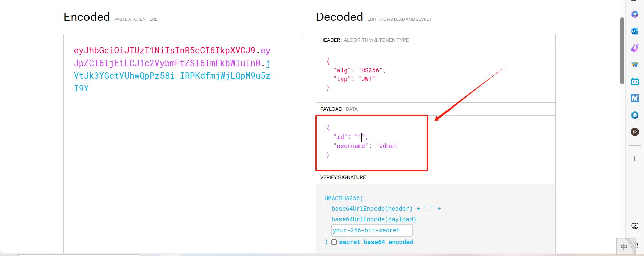Open the purple Designer sidebar icon
Screen dimensions: 644x256
(x=635, y=48)
